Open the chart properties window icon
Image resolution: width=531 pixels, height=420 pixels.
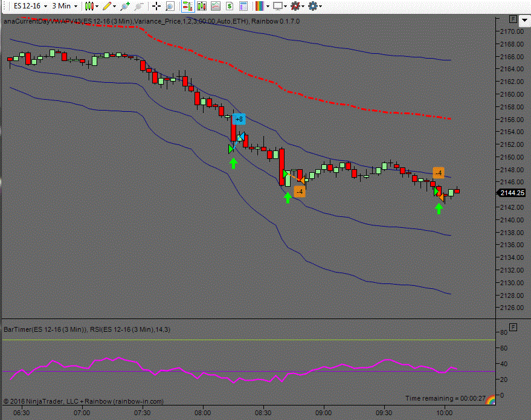click(243, 6)
